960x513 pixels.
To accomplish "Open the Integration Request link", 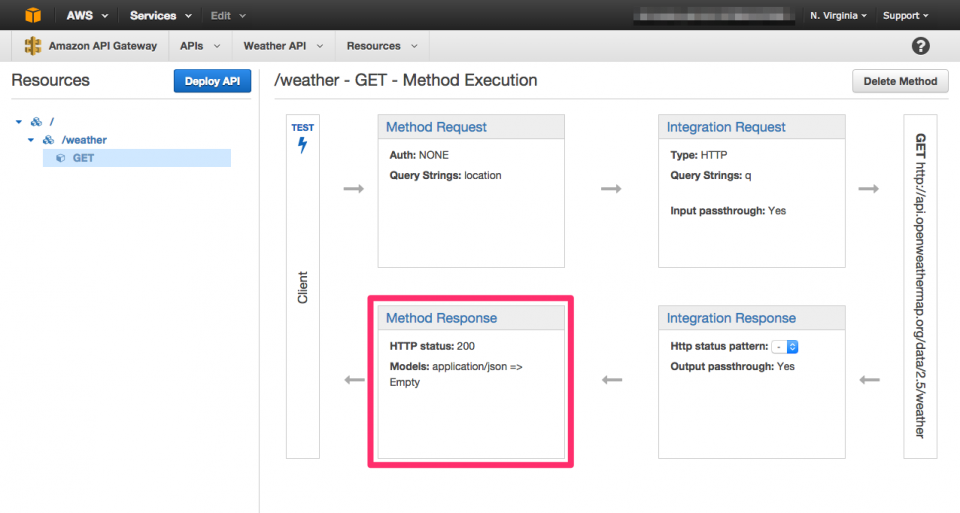I will click(x=726, y=127).
